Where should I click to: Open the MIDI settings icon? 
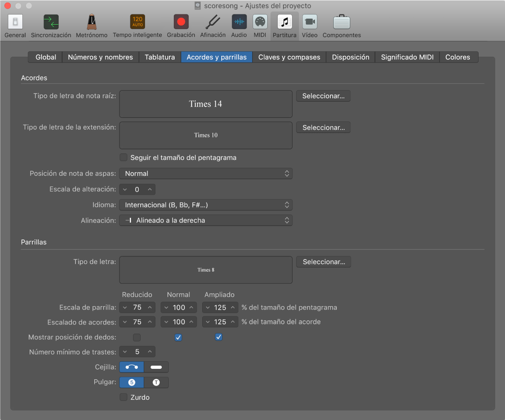tap(260, 22)
